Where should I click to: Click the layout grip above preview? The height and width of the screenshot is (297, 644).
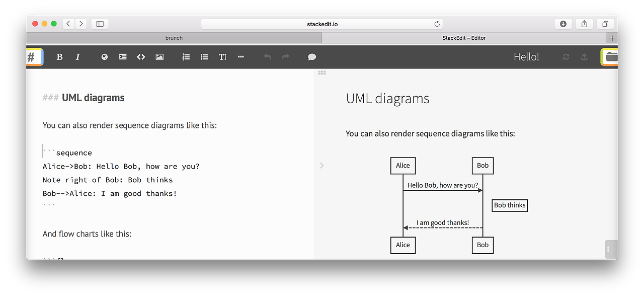pyautogui.click(x=322, y=72)
